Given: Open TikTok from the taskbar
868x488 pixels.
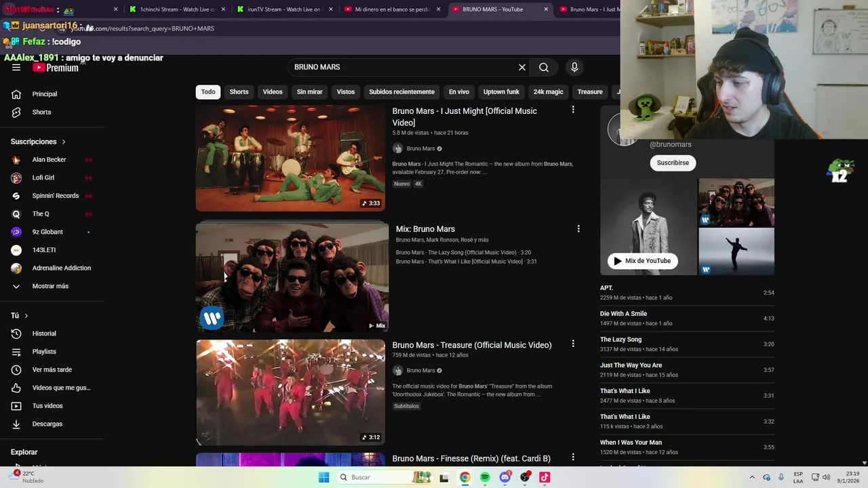Looking at the screenshot, I should click(x=545, y=477).
